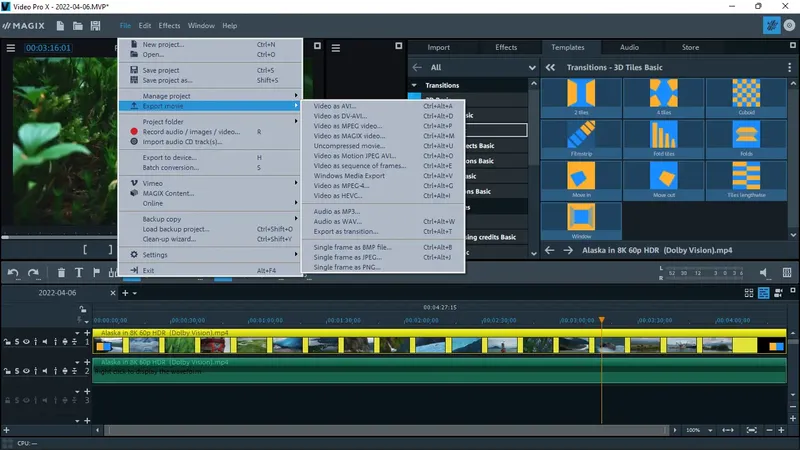Click the undo arrow icon
The height and width of the screenshot is (450, 800).
13,273
